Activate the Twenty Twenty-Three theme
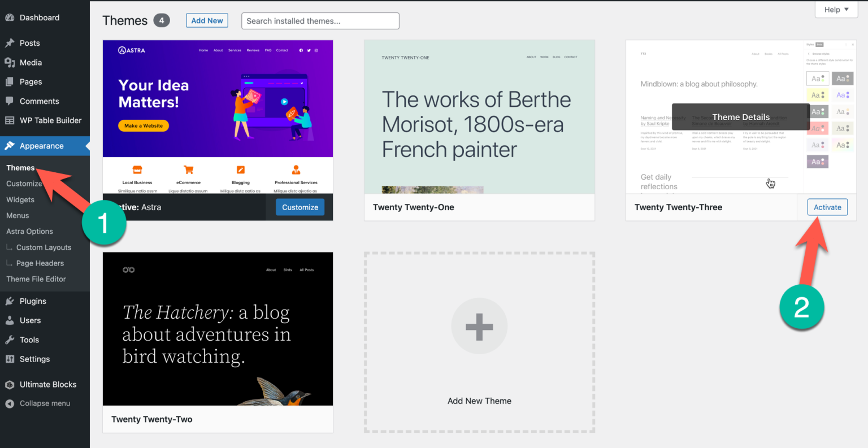The width and height of the screenshot is (868, 448). pyautogui.click(x=827, y=207)
